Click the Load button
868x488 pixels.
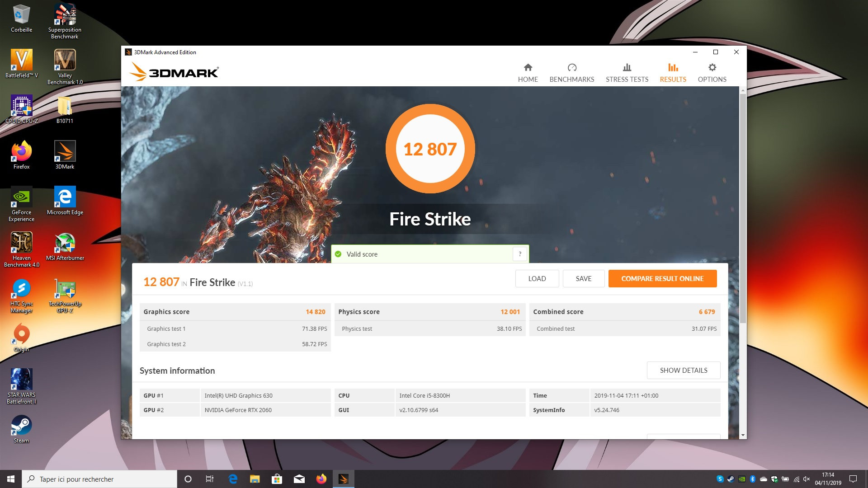(x=537, y=278)
